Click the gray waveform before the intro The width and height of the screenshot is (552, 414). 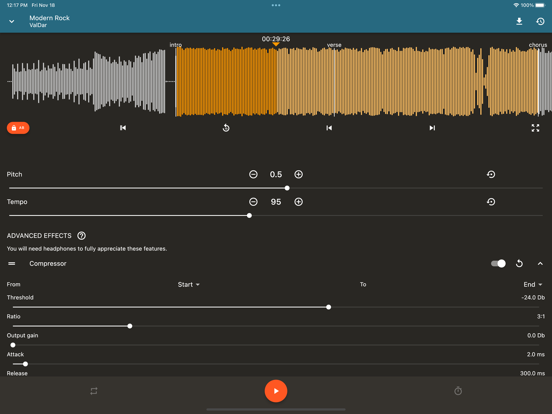(x=88, y=82)
